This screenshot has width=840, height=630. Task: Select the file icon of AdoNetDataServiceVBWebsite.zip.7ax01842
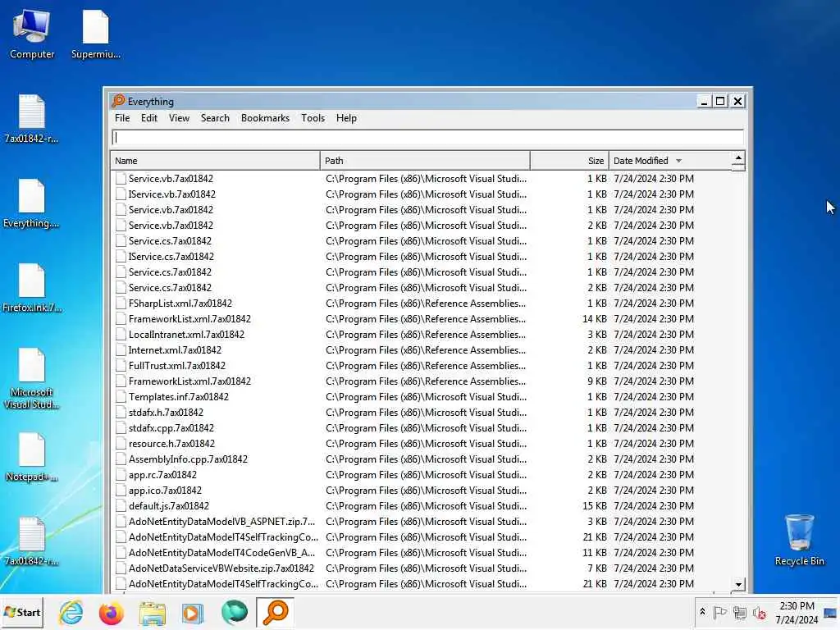121,568
